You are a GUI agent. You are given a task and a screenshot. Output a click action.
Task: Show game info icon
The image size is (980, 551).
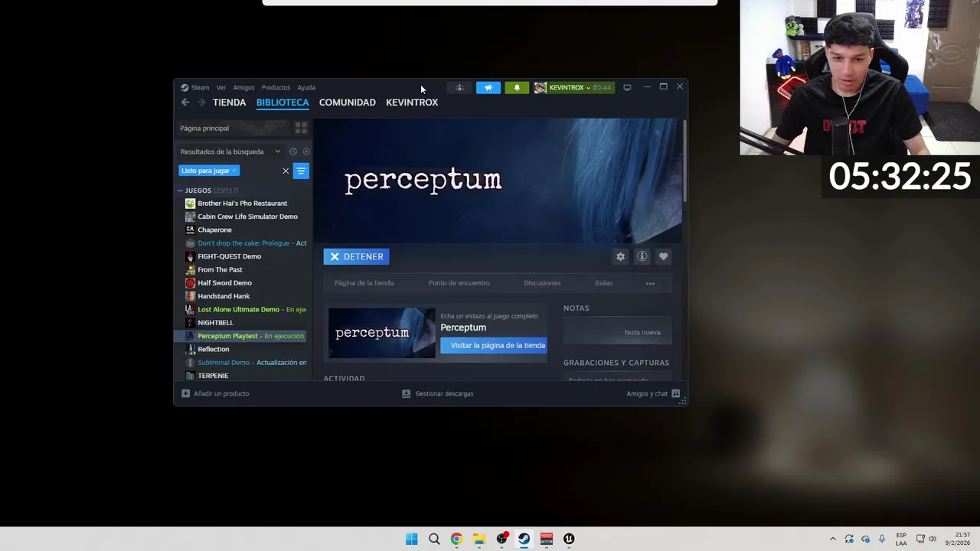642,256
